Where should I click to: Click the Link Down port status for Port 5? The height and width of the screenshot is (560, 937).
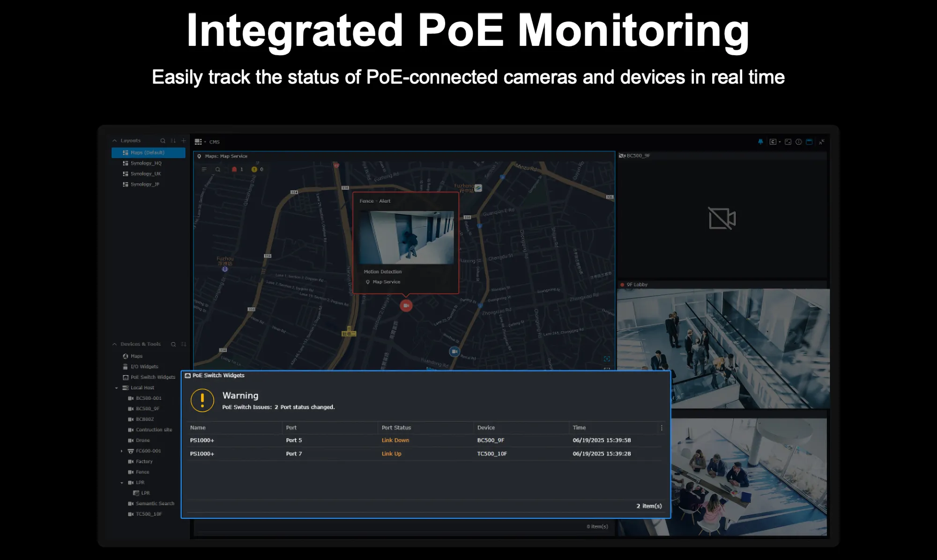(x=395, y=441)
